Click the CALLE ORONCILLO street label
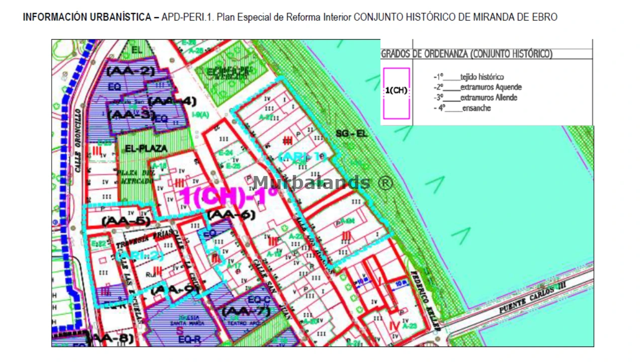This screenshot has height=362, width=644. 78,141
